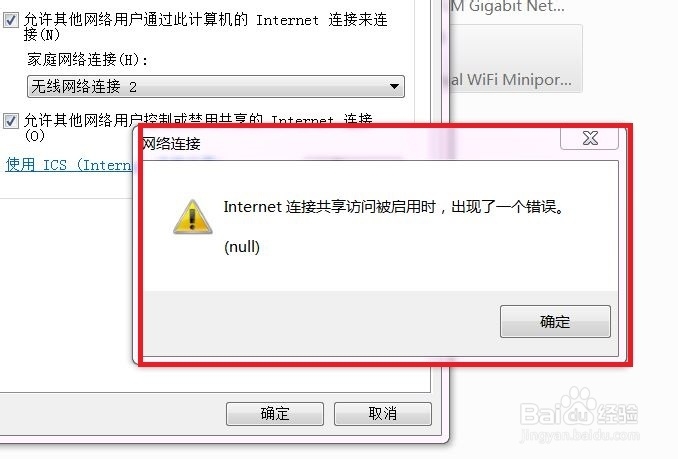Click the 无线网络连接 2 combo box text
Screen dimensions: 678x459
(84, 87)
